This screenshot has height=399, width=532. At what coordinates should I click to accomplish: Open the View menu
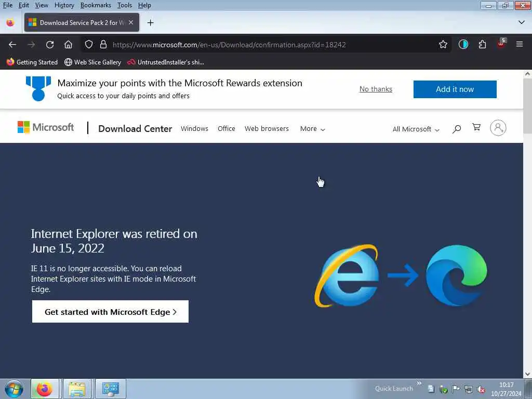[x=42, y=5]
